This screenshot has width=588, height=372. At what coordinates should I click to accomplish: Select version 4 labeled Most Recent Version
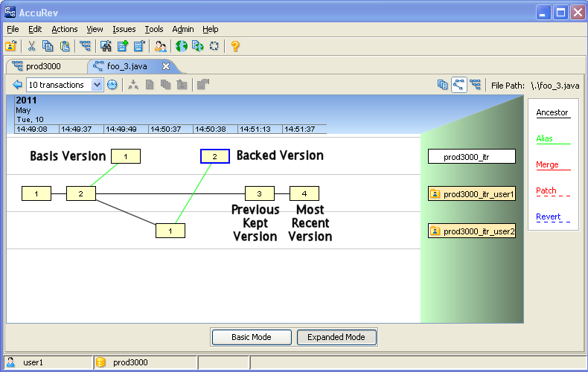pos(304,193)
